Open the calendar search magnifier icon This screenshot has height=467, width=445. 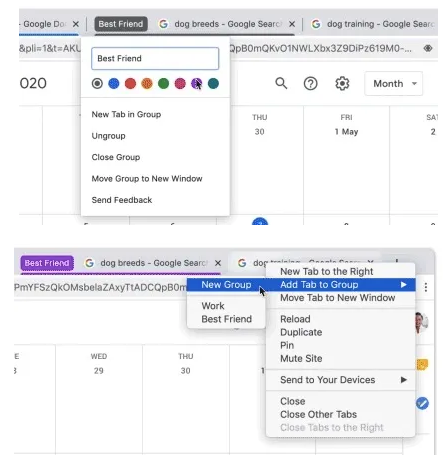pyautogui.click(x=281, y=83)
